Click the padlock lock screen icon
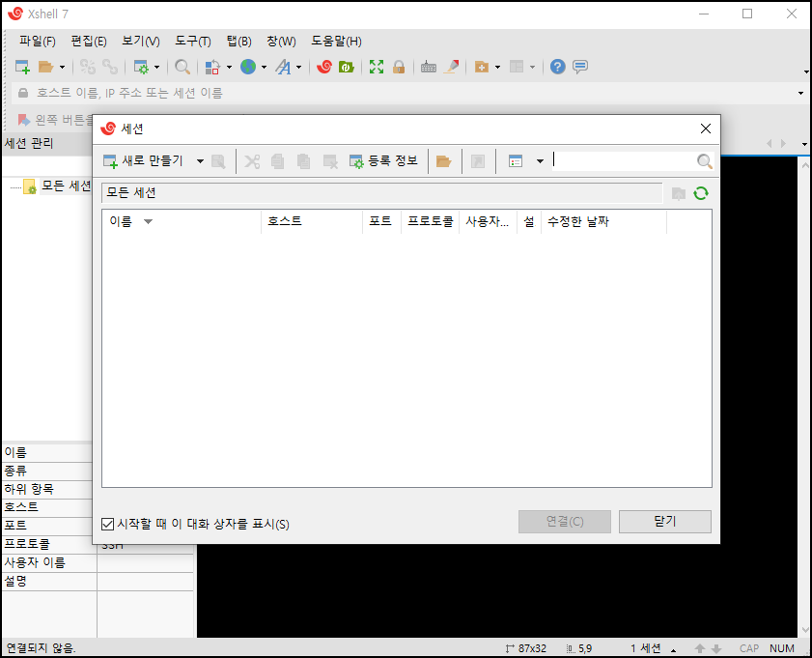The image size is (812, 658). click(x=399, y=67)
